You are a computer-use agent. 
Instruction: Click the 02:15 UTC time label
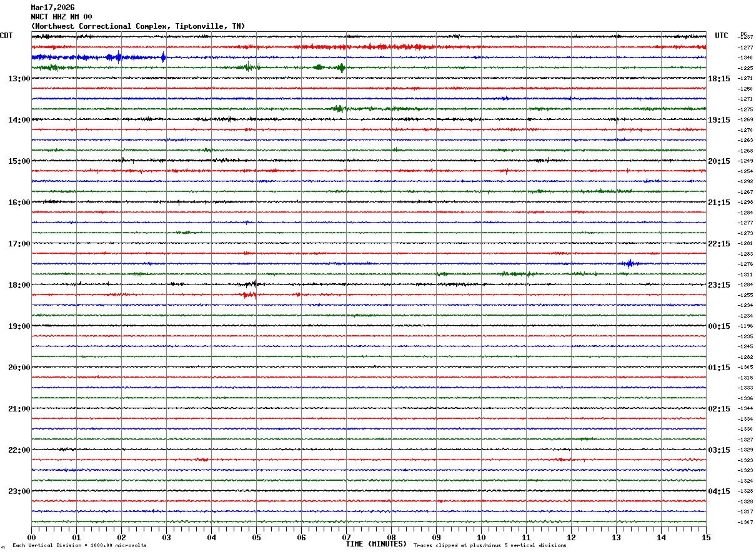719,409
